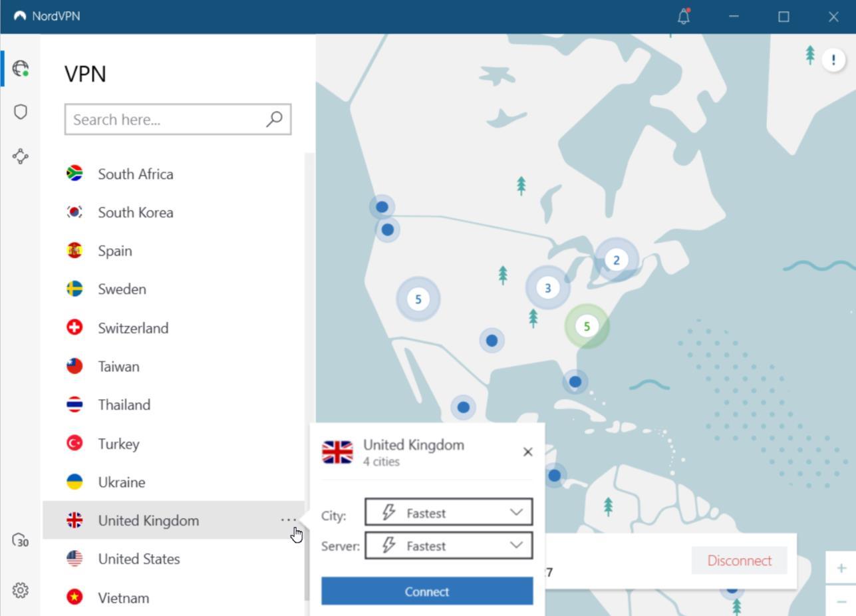This screenshot has width=856, height=616.
Task: Select Turkey from country list
Action: click(x=174, y=443)
